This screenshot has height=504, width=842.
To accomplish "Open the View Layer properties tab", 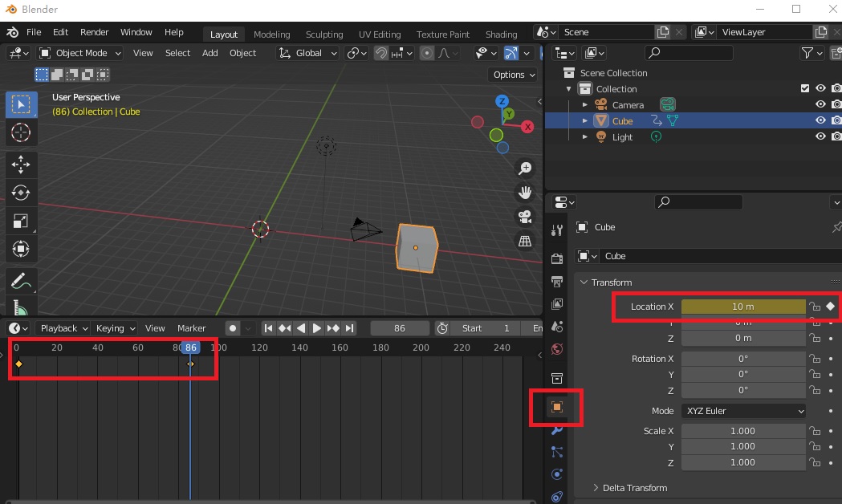I will [557, 304].
